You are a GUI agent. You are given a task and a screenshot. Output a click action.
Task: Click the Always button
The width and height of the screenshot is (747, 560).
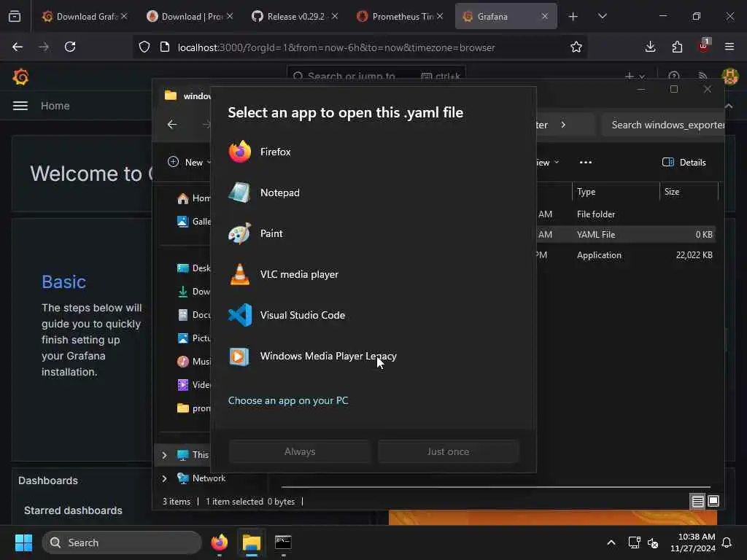(x=300, y=451)
